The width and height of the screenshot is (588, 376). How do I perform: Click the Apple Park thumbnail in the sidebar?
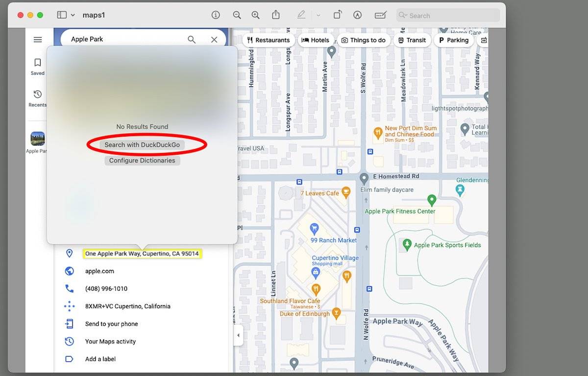tap(37, 139)
